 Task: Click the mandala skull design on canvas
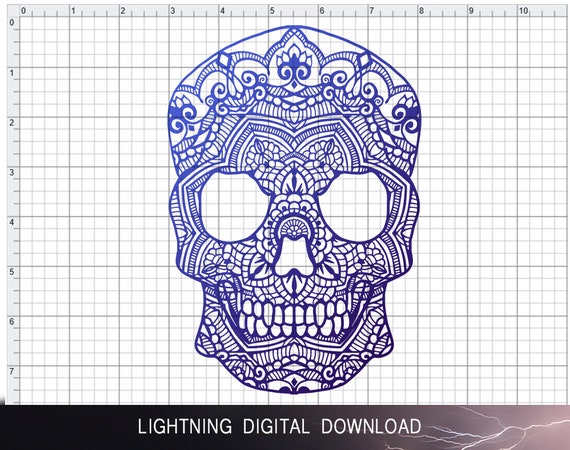[294, 210]
